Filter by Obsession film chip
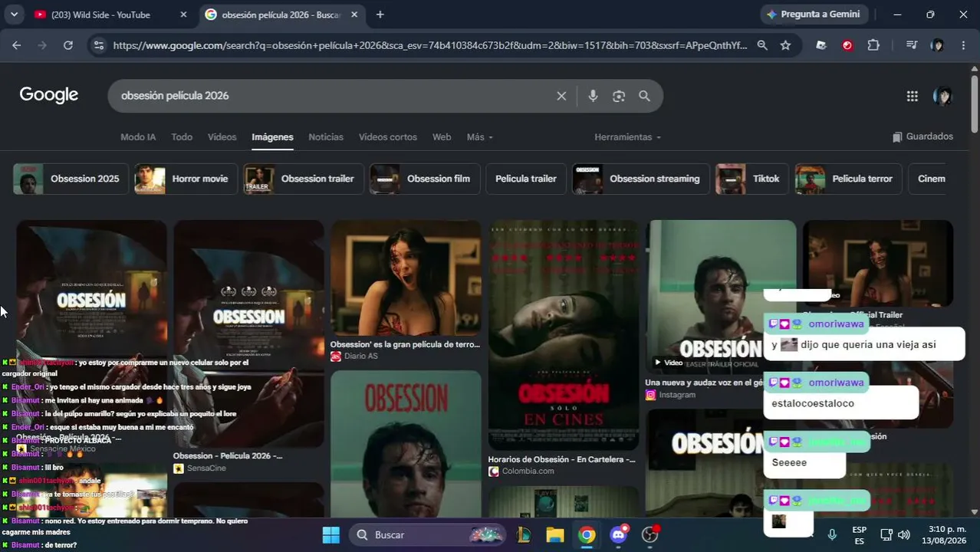 pyautogui.click(x=425, y=179)
